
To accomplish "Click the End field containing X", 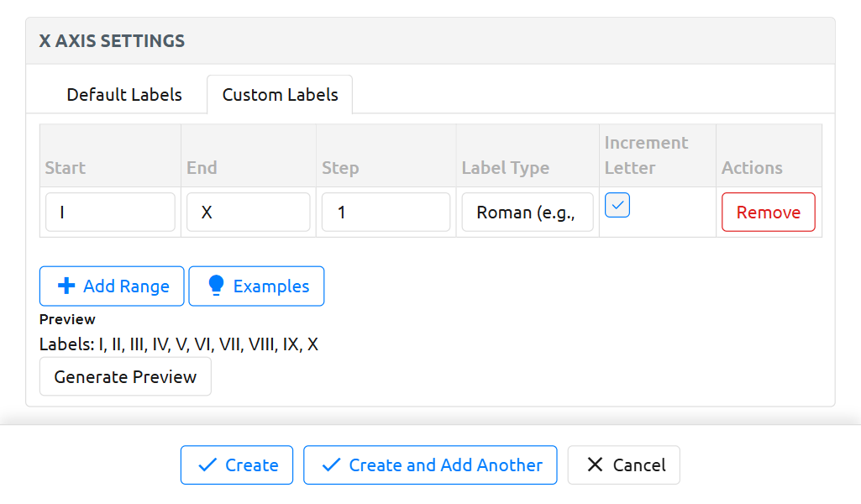I will coord(248,213).
